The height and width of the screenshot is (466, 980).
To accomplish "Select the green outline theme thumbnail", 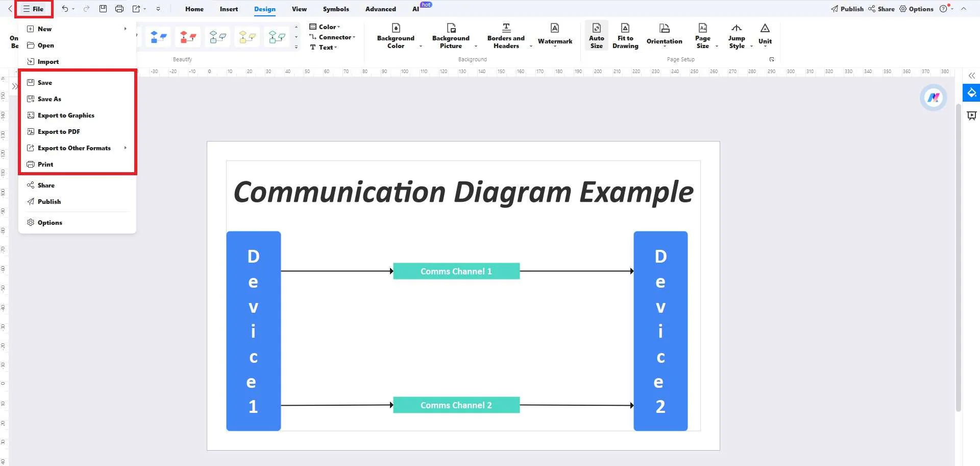I will 277,37.
